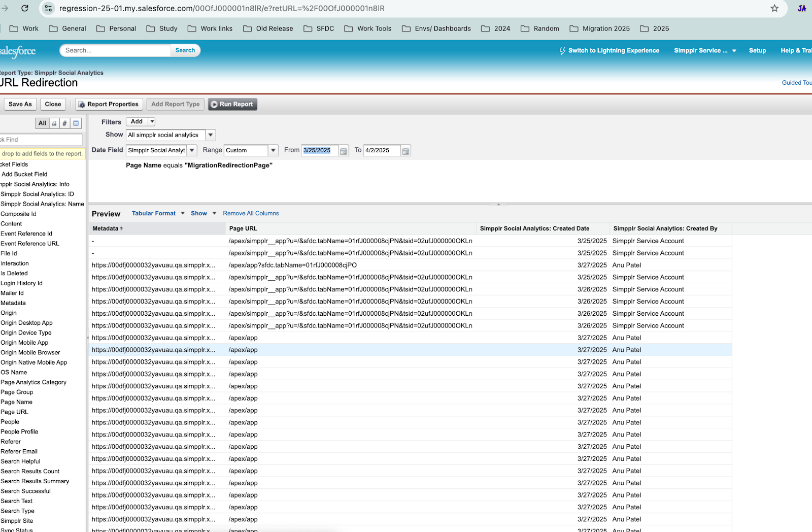Switch to Lightning Experience
812x532 pixels.
(609, 51)
